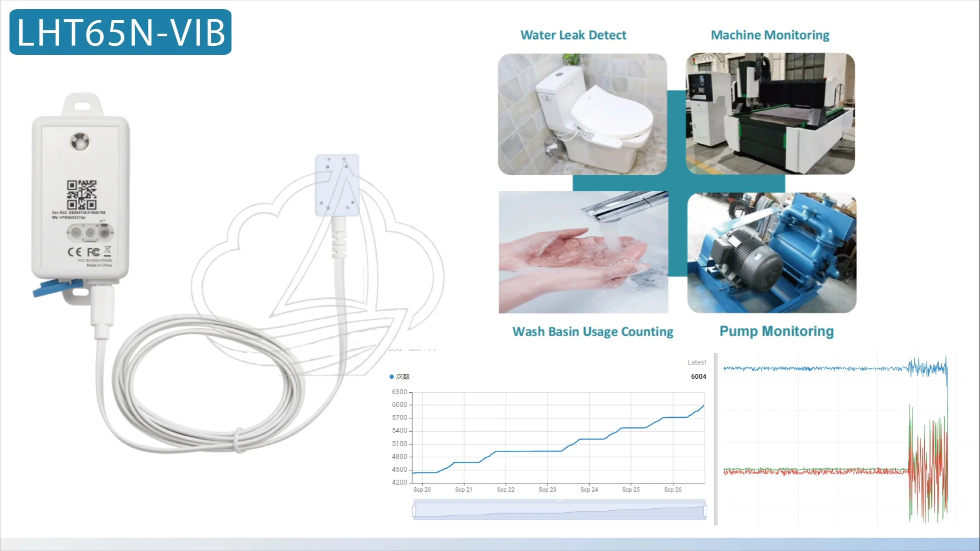Click the sensor button window on device
Image resolution: width=980 pixels, height=551 pixels.
[90, 233]
